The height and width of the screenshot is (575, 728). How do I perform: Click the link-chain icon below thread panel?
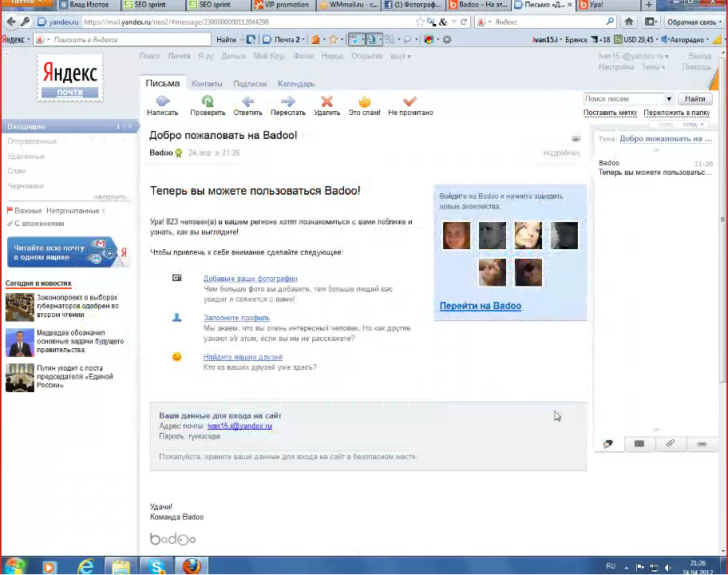[x=702, y=444]
